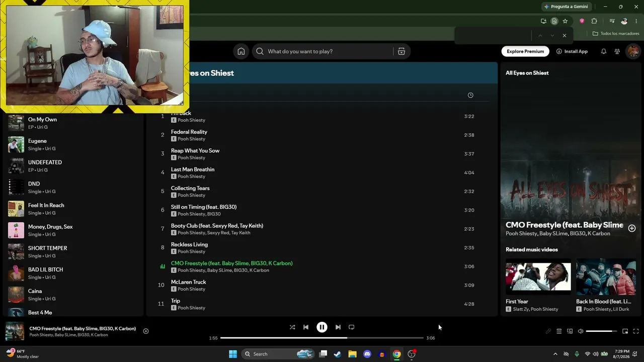This screenshot has width=644, height=362.
Task: Open the Windows Start menu
Action: [233, 354]
